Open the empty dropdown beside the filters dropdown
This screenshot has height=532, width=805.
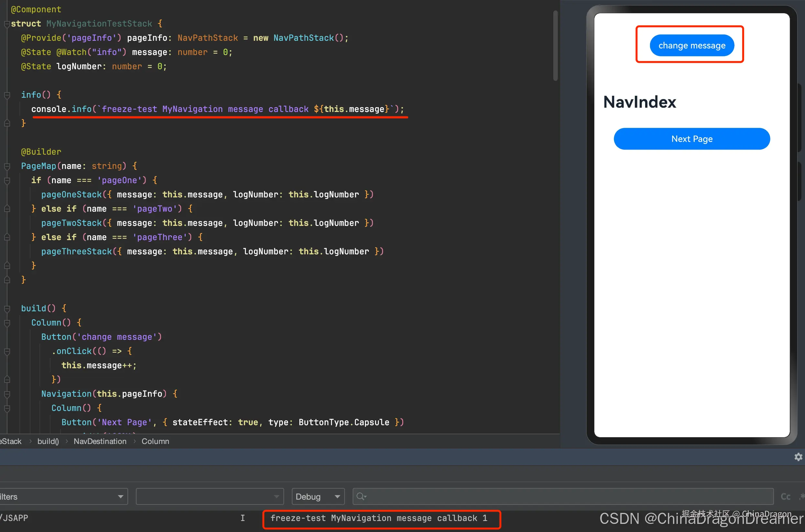tap(210, 497)
